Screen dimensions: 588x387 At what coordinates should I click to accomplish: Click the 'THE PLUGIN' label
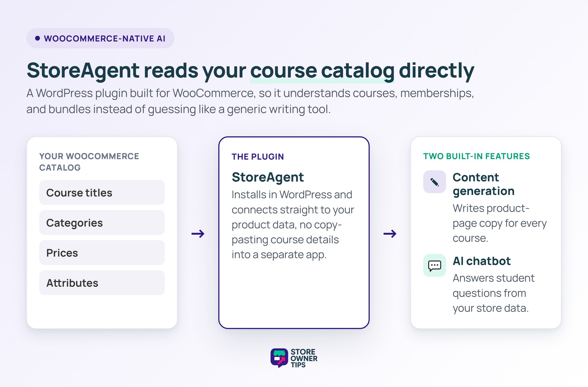coord(258,157)
